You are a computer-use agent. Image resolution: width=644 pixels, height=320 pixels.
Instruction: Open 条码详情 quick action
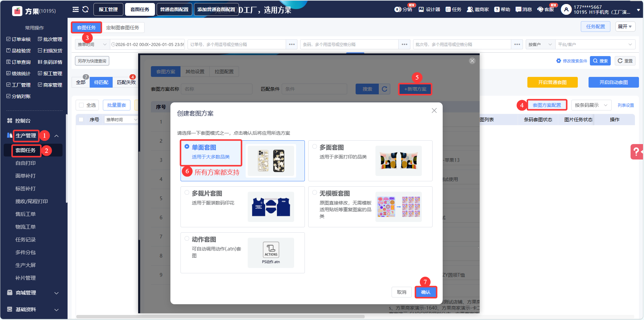tap(50, 62)
